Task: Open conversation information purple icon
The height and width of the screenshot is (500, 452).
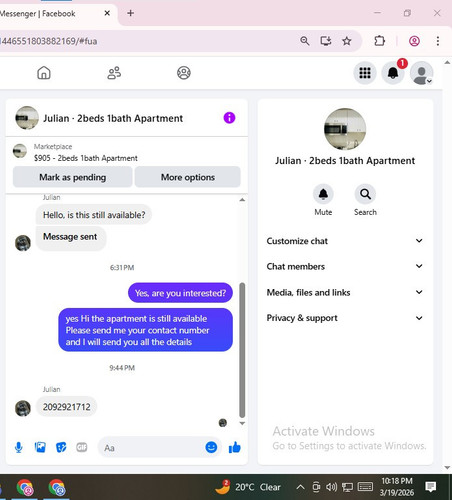Action: click(229, 118)
